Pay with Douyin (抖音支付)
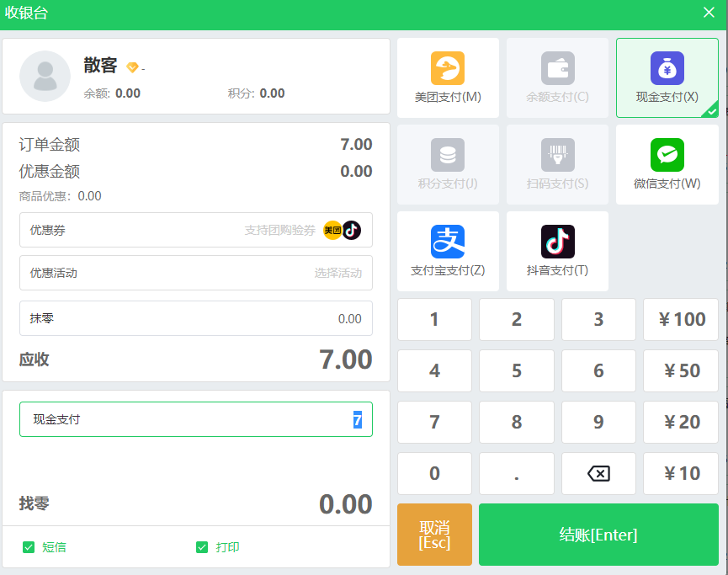728x575 pixels. pos(558,251)
